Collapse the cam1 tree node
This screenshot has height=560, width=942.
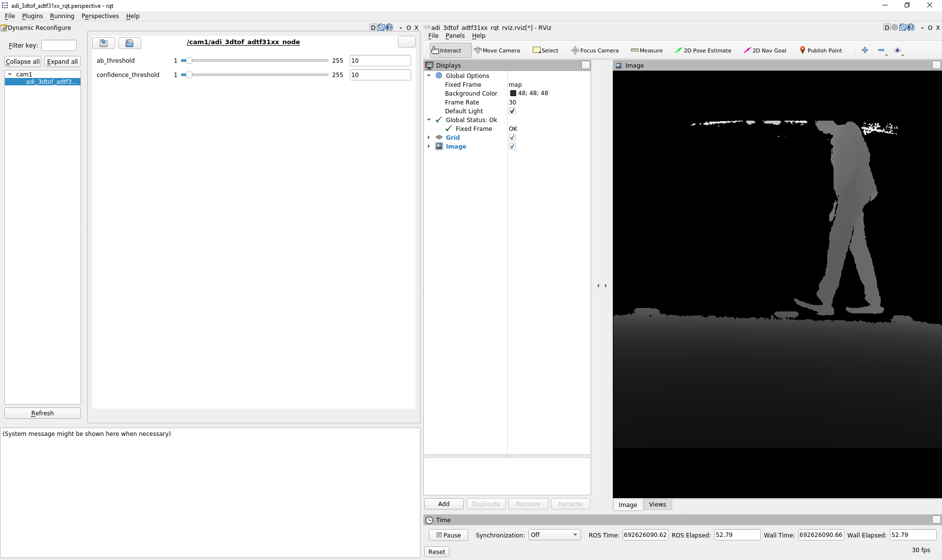(10, 75)
